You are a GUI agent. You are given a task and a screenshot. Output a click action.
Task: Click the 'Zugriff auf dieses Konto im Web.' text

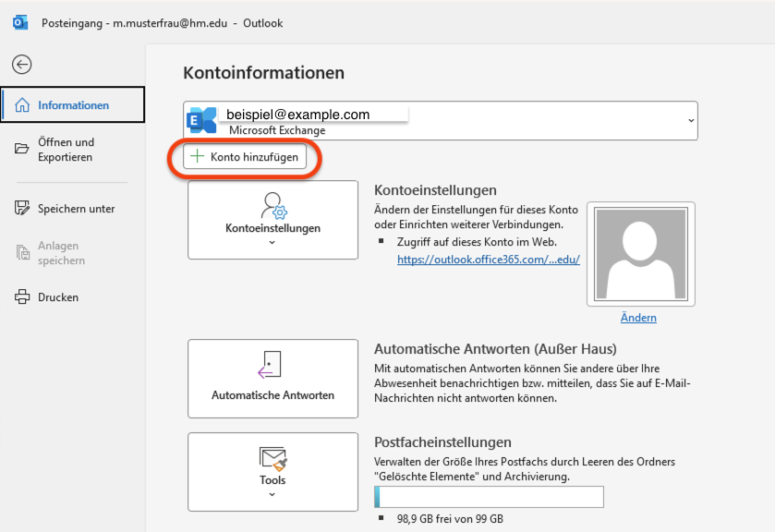coord(477,242)
